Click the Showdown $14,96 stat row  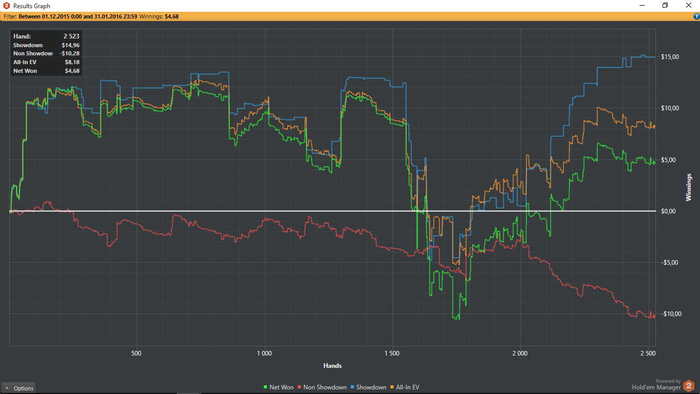click(x=46, y=45)
